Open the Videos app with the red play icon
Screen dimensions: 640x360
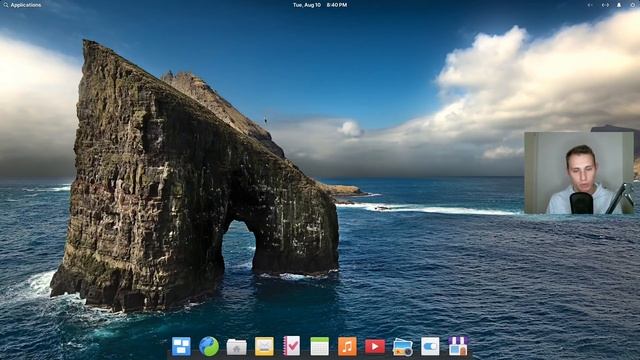(375, 347)
